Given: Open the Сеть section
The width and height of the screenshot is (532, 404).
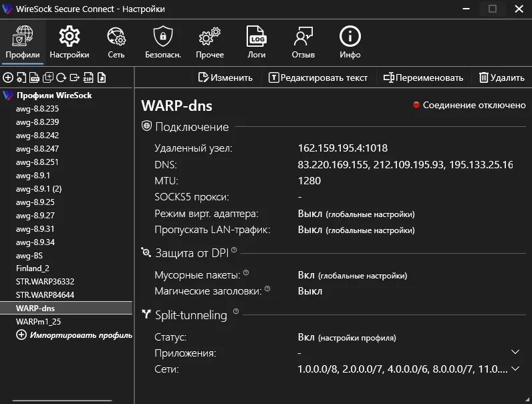Looking at the screenshot, I should (x=116, y=42).
